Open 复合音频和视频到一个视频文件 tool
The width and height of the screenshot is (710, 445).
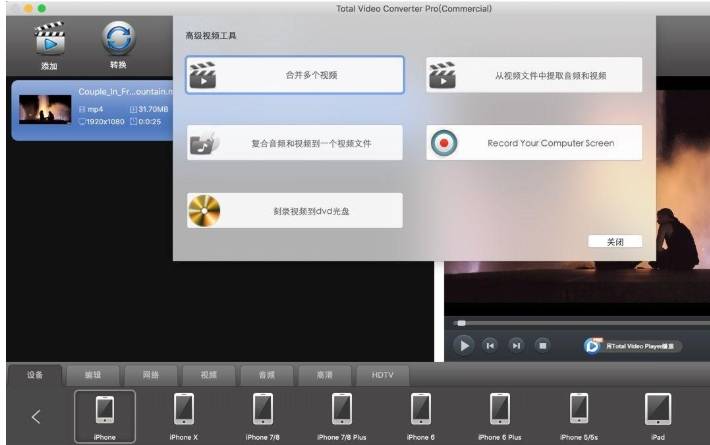295,143
